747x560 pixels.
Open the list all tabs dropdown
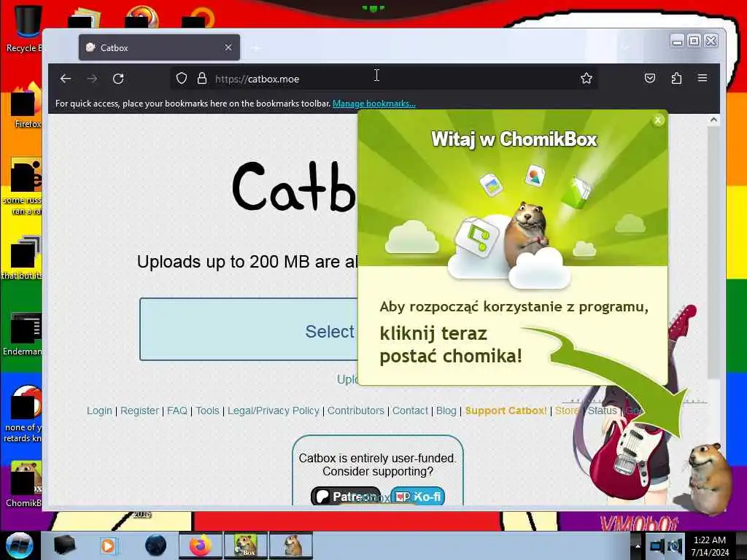point(625,47)
